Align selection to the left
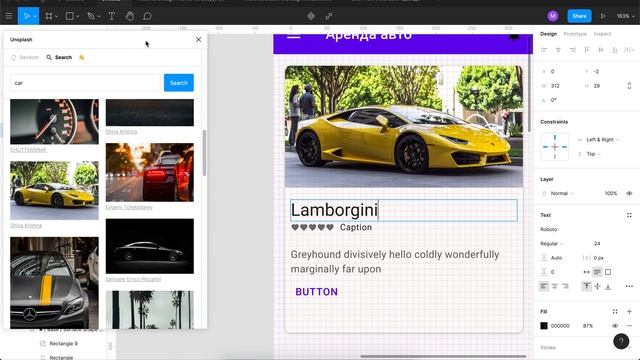Screen dimensions: 640x360 point(544,50)
